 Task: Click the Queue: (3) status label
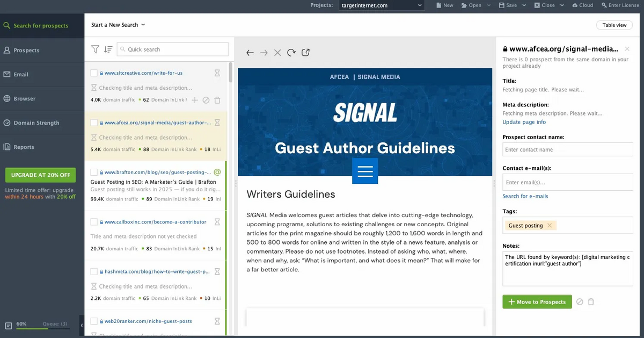[x=55, y=324]
